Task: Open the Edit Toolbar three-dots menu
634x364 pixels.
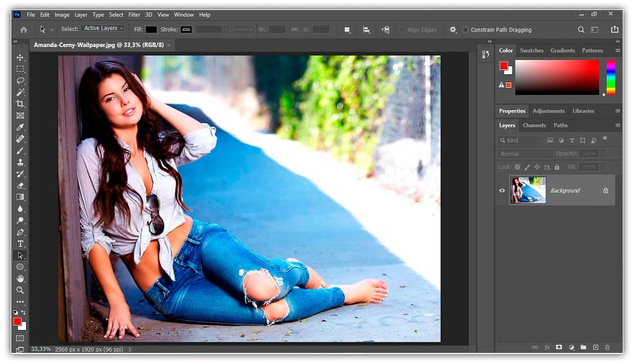Action: coord(20,301)
